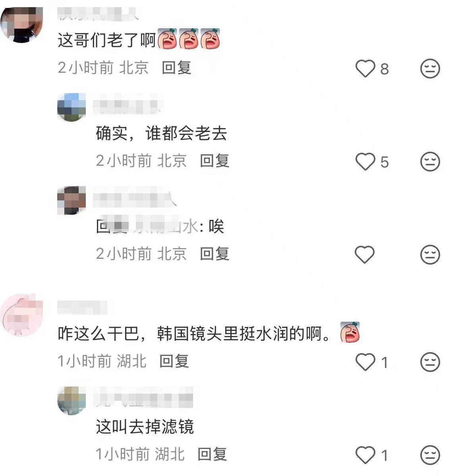Reply to the '唉' comment

pos(215,253)
